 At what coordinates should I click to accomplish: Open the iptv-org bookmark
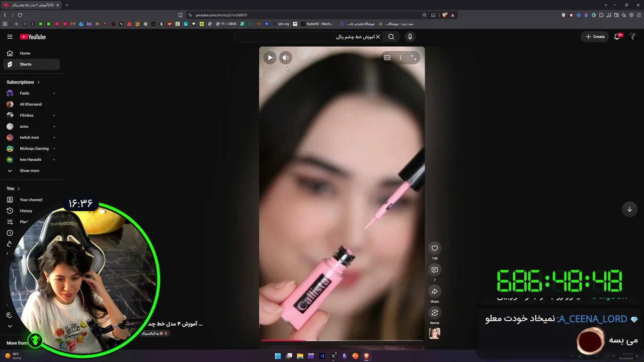[x=282, y=24]
